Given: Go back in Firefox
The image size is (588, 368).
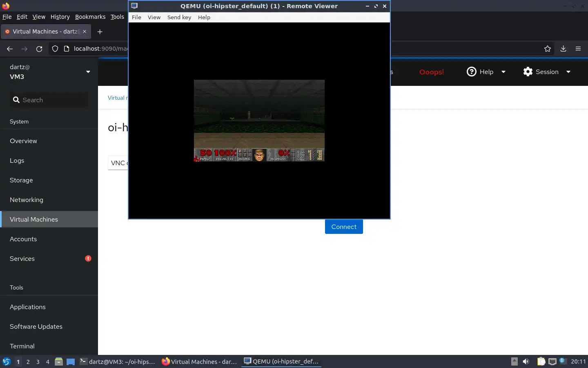Looking at the screenshot, I should pos(10,49).
